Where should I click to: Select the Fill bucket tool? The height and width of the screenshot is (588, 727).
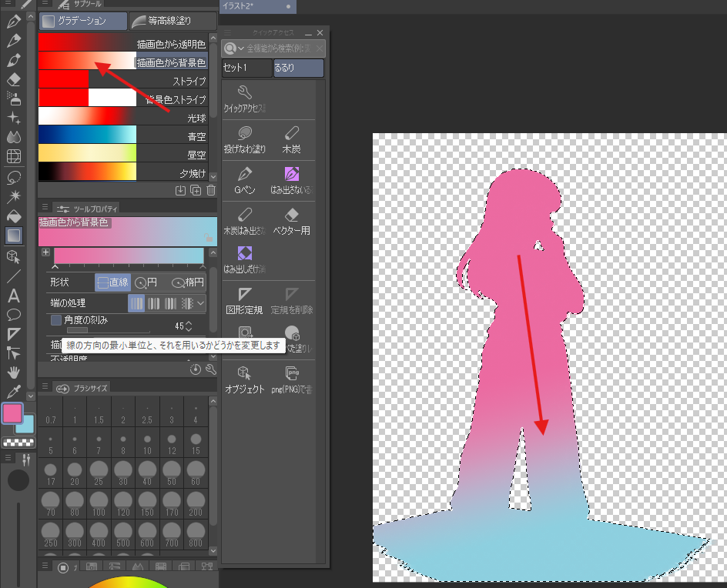pos(13,216)
